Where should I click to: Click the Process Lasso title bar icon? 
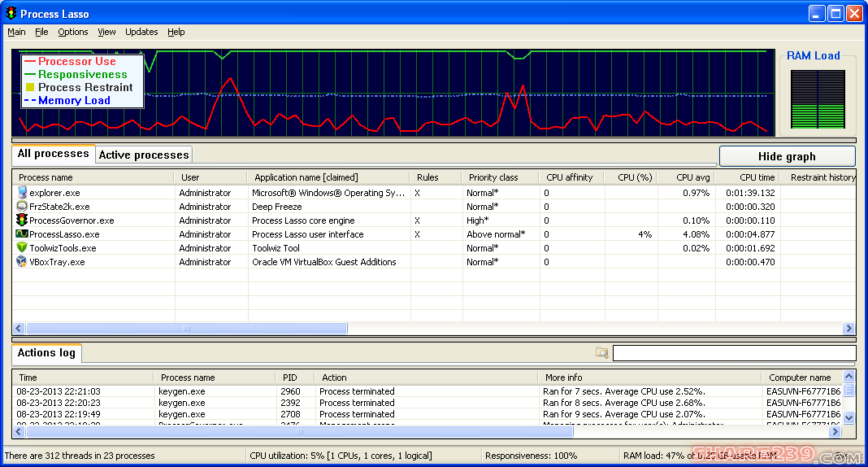point(11,13)
